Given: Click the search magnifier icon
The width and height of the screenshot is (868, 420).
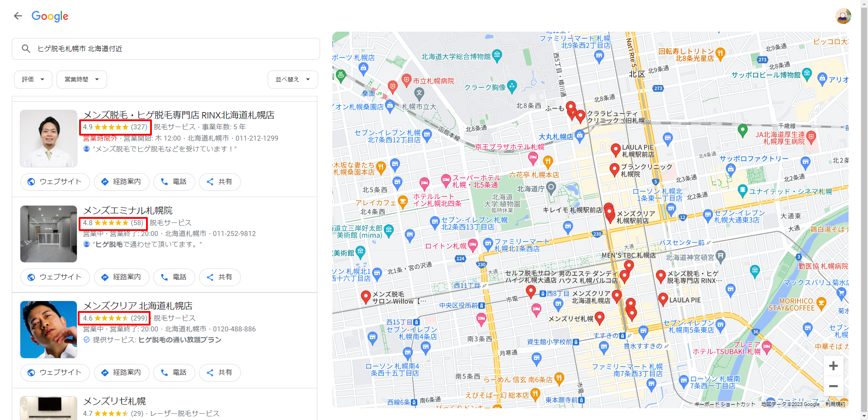Looking at the screenshot, I should [x=26, y=48].
